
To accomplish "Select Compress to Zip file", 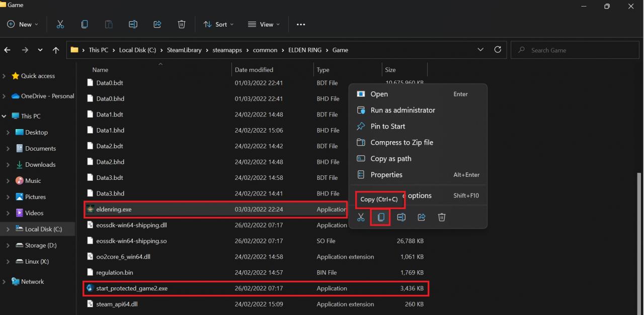I will pyautogui.click(x=418, y=142).
